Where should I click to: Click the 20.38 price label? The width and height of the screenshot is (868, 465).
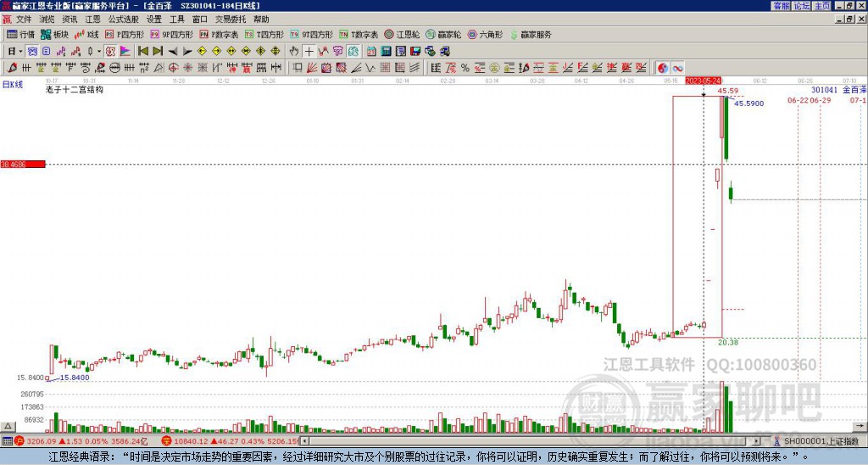728,343
